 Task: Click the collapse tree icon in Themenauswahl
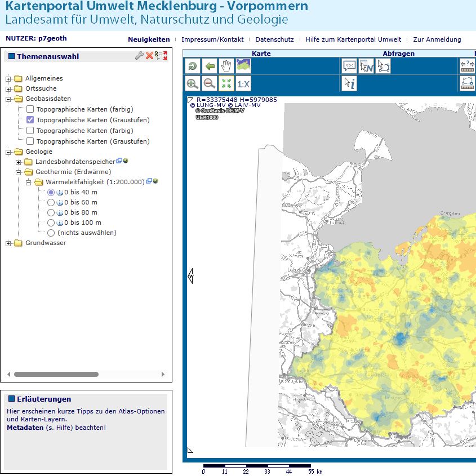pyautogui.click(x=161, y=56)
